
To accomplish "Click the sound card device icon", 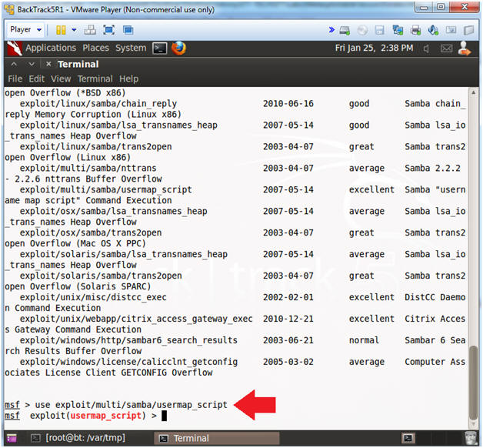I will [433, 30].
